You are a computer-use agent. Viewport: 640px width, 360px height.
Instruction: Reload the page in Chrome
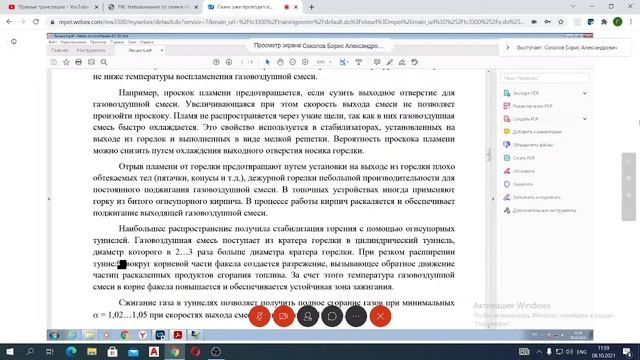[36, 22]
